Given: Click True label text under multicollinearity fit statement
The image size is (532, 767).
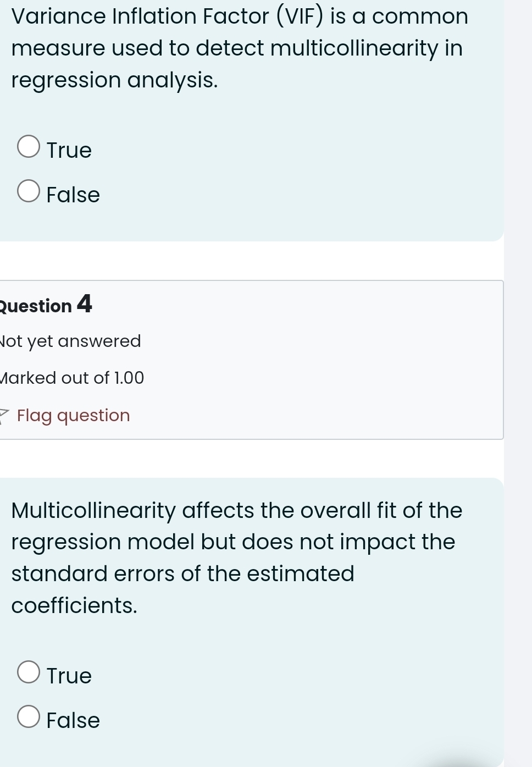Looking at the screenshot, I should click(69, 676).
